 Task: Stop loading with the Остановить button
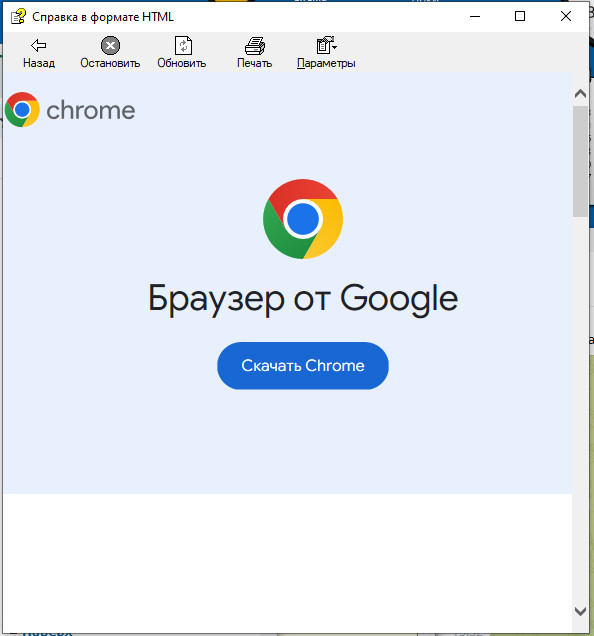tap(110, 53)
